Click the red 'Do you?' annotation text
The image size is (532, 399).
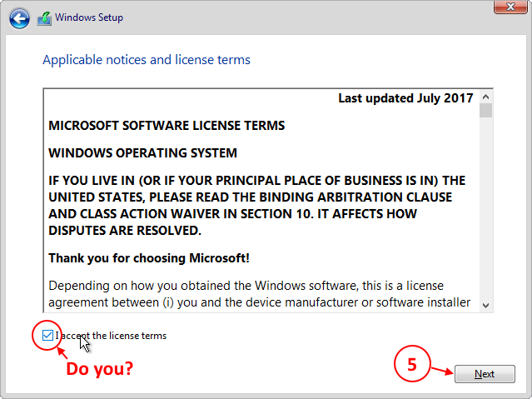99,369
